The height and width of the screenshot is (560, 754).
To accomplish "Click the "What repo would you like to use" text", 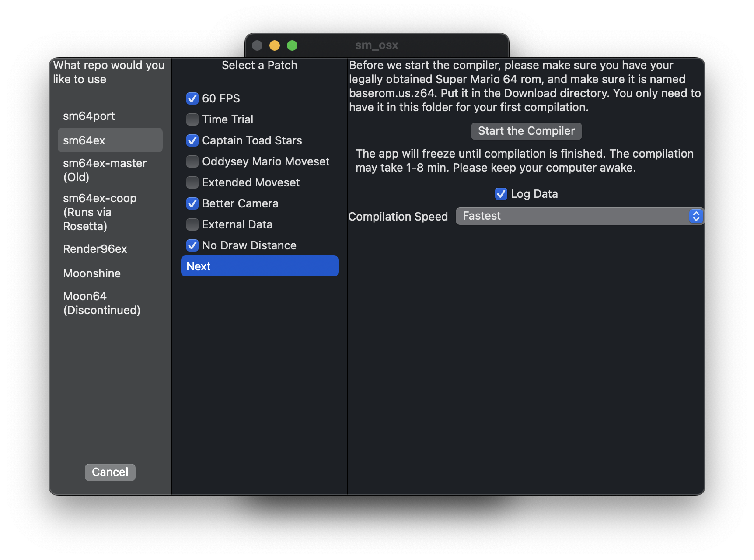I will [109, 72].
